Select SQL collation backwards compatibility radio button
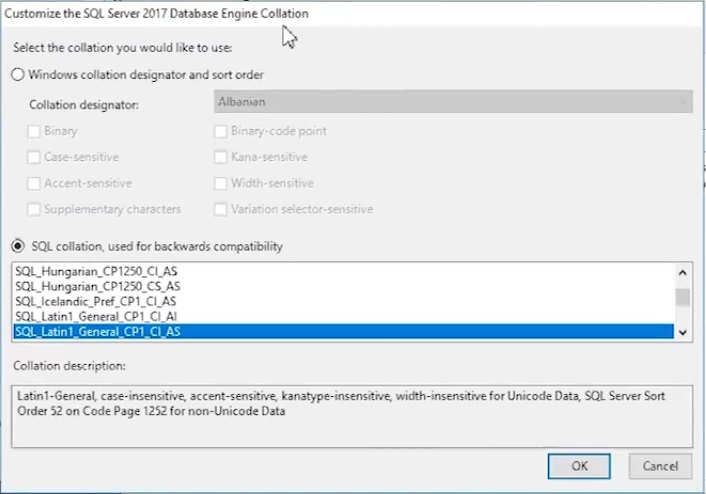 pyautogui.click(x=18, y=246)
